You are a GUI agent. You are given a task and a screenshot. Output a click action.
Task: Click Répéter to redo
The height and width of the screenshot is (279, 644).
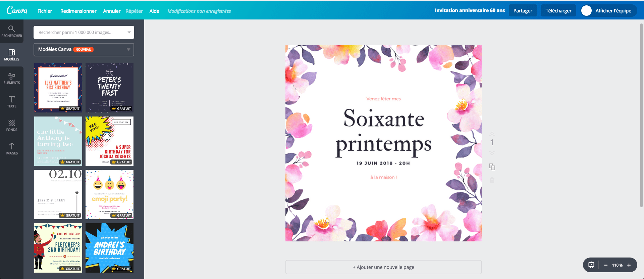click(134, 11)
